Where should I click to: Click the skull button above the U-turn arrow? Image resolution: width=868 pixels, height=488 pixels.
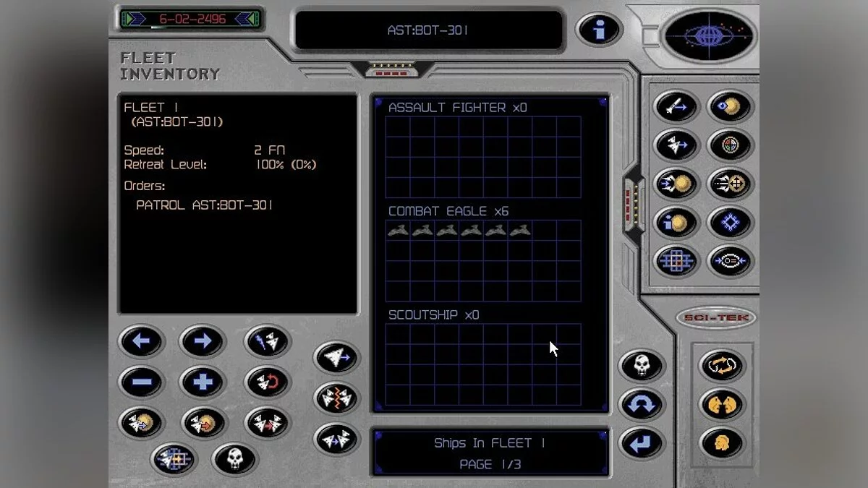pyautogui.click(x=642, y=364)
